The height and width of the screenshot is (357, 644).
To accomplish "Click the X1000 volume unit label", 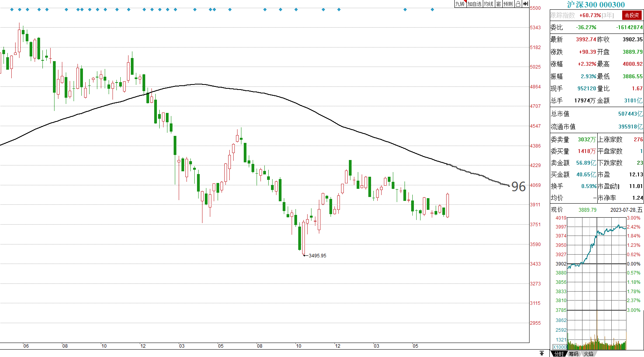I will (560, 347).
